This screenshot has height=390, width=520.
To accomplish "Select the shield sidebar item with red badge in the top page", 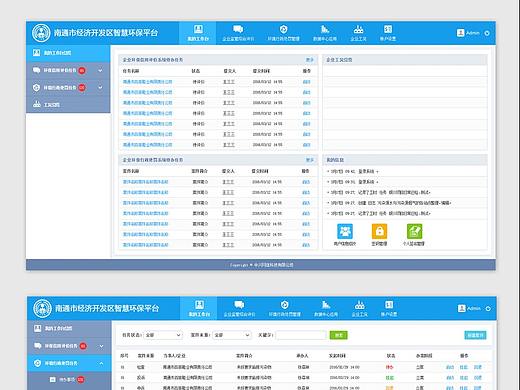I will [x=68, y=88].
